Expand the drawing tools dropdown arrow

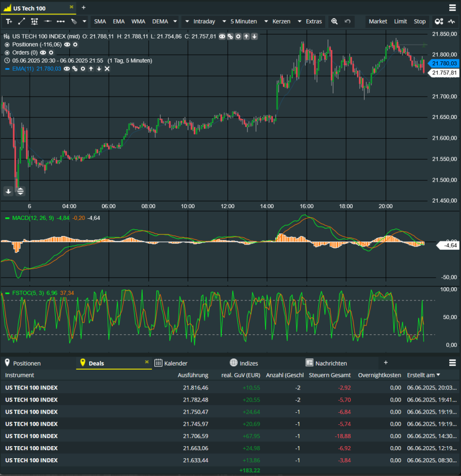(85, 22)
